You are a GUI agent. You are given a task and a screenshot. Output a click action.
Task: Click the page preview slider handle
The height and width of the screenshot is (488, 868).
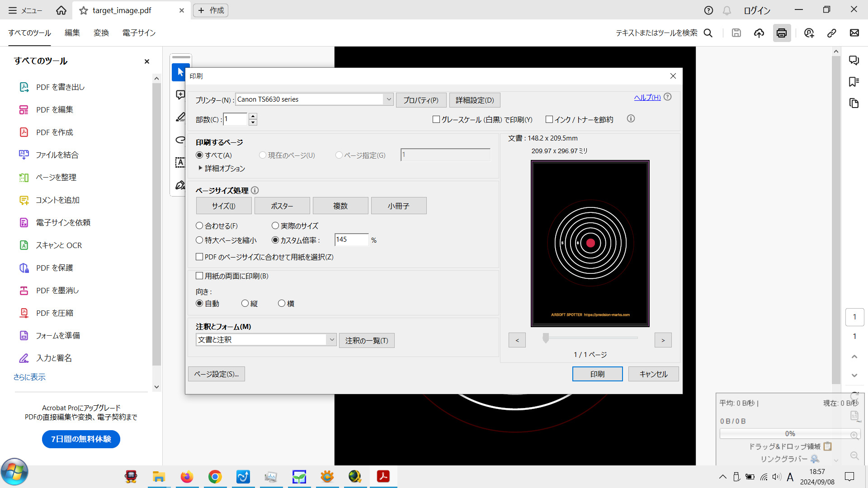click(546, 338)
